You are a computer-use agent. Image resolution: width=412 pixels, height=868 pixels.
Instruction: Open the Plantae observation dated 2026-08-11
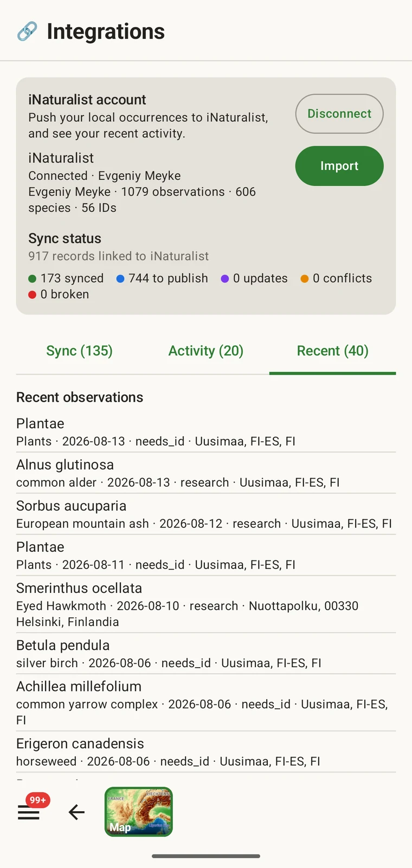(206, 555)
